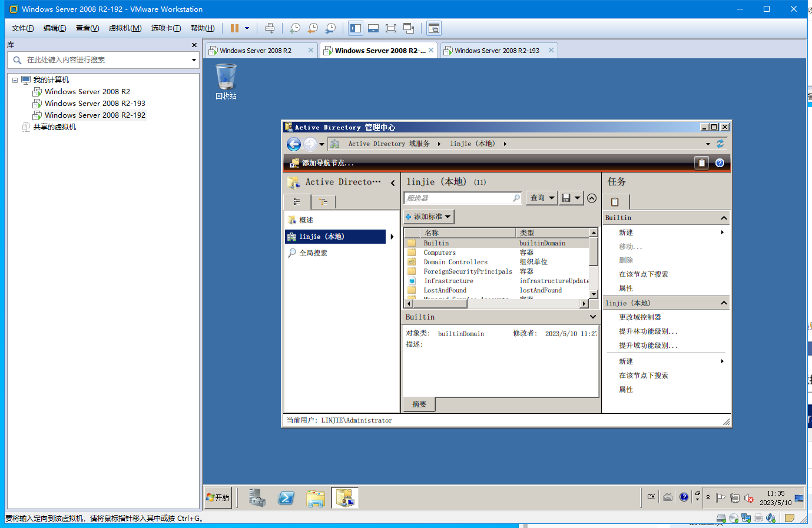This screenshot has width=812, height=528.
Task: Toggle the thumbnail bar view
Action: (373, 28)
